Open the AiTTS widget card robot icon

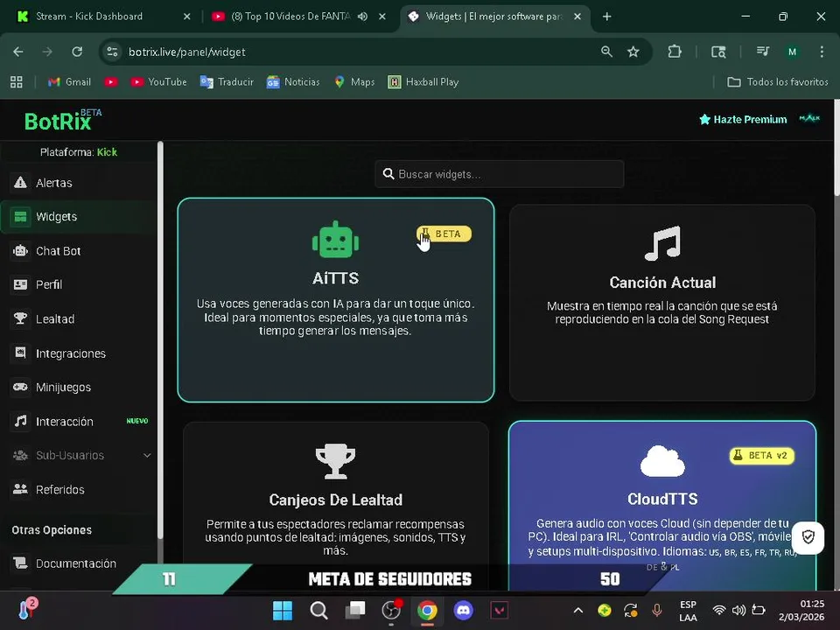coord(335,240)
